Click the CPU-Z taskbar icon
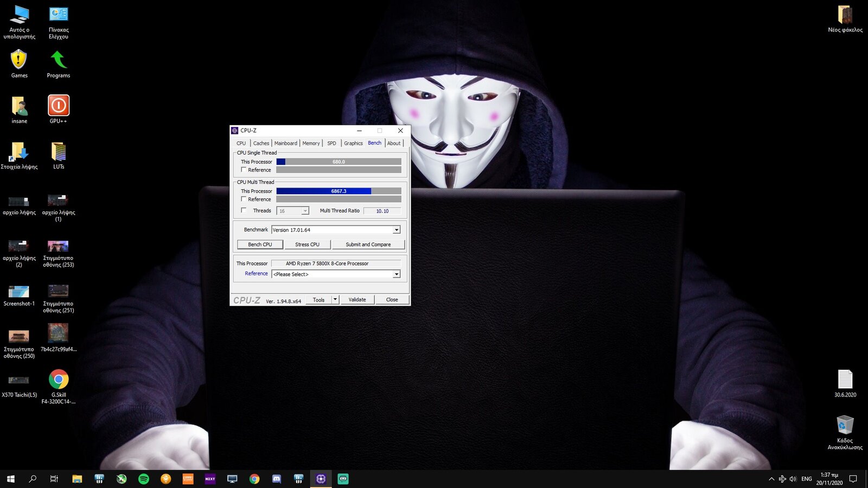This screenshot has width=868, height=488. point(321,479)
